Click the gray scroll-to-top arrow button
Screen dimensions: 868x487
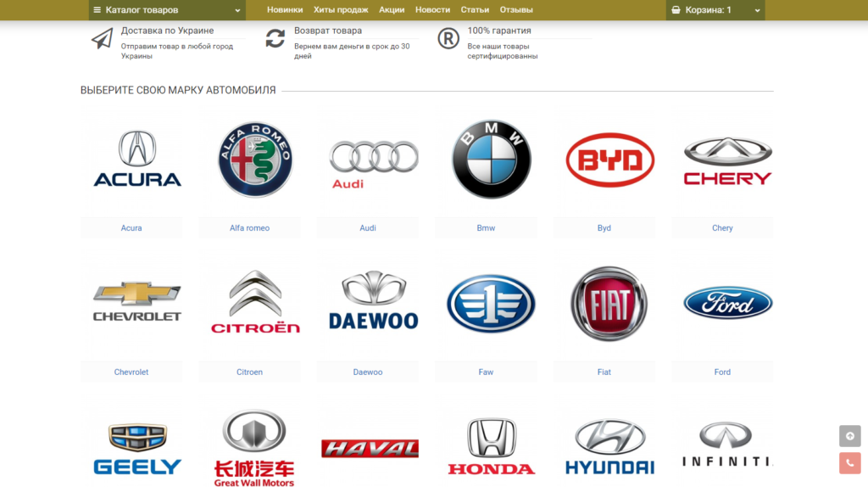[849, 436]
